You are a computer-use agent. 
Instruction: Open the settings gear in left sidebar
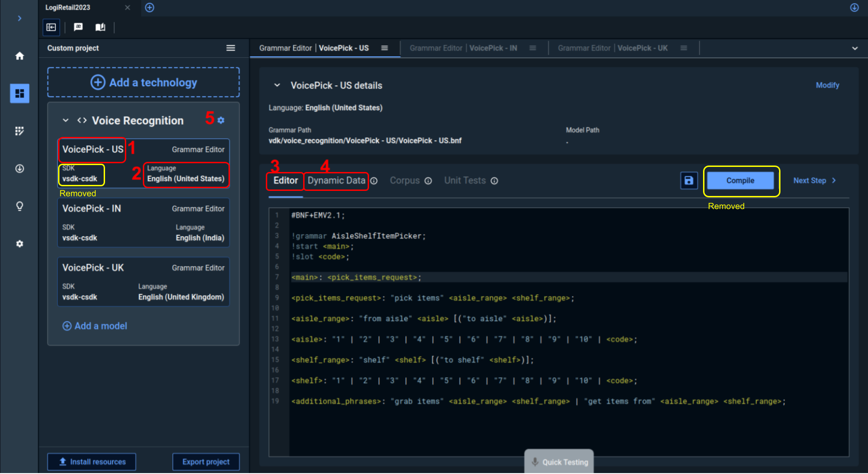tap(19, 243)
